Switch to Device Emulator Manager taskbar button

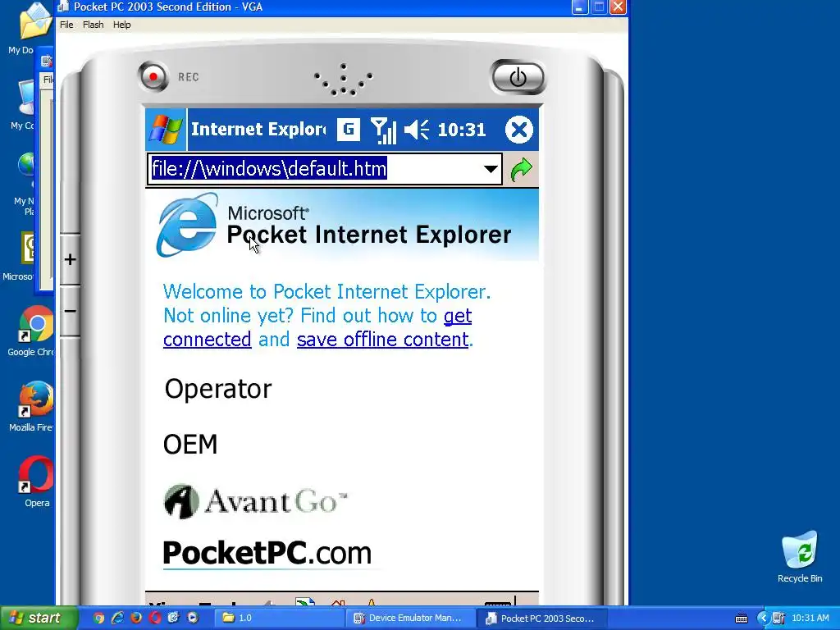click(410, 619)
